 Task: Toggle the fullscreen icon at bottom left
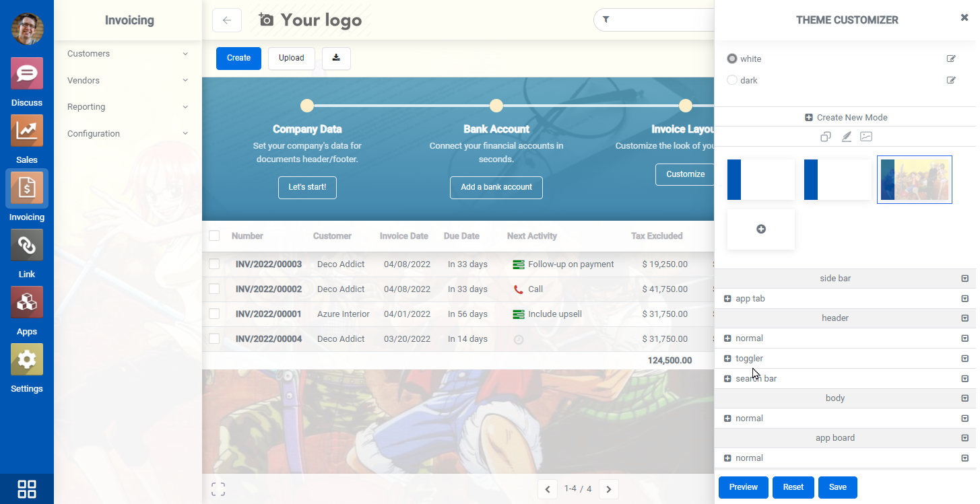pos(218,489)
